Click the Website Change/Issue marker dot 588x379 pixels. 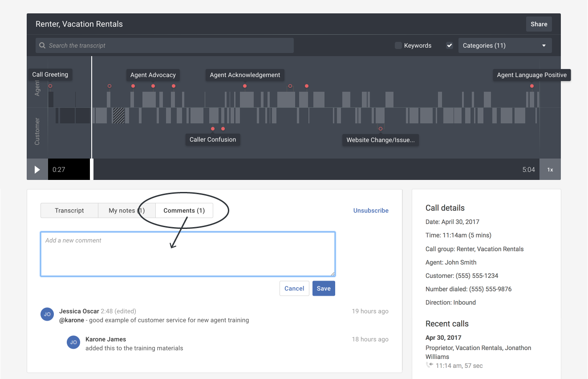pos(381,129)
